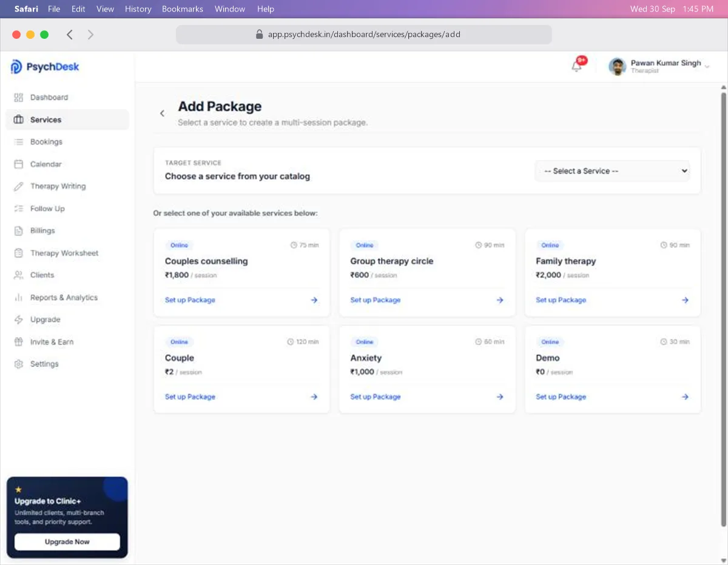This screenshot has width=728, height=565.
Task: Click the Couples counselling card title
Action: click(x=206, y=261)
